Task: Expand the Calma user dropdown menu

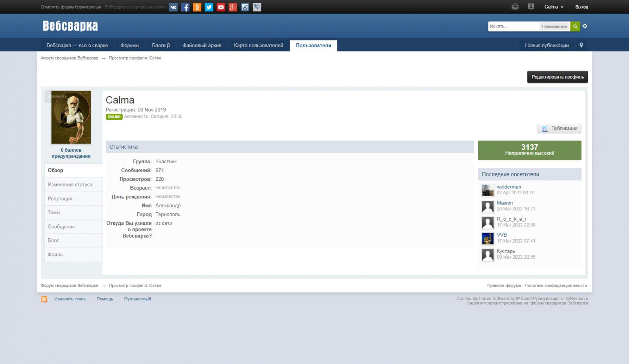Action: click(x=553, y=7)
